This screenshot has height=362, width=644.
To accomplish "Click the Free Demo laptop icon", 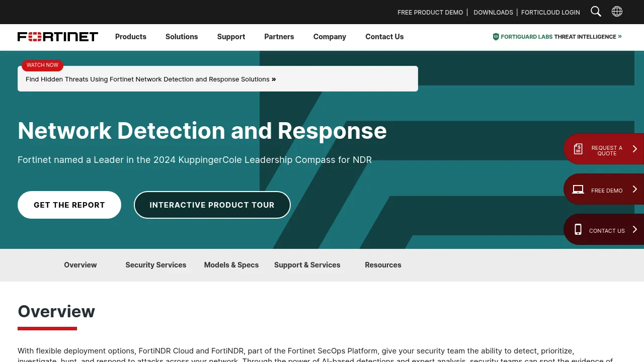I will pyautogui.click(x=578, y=190).
